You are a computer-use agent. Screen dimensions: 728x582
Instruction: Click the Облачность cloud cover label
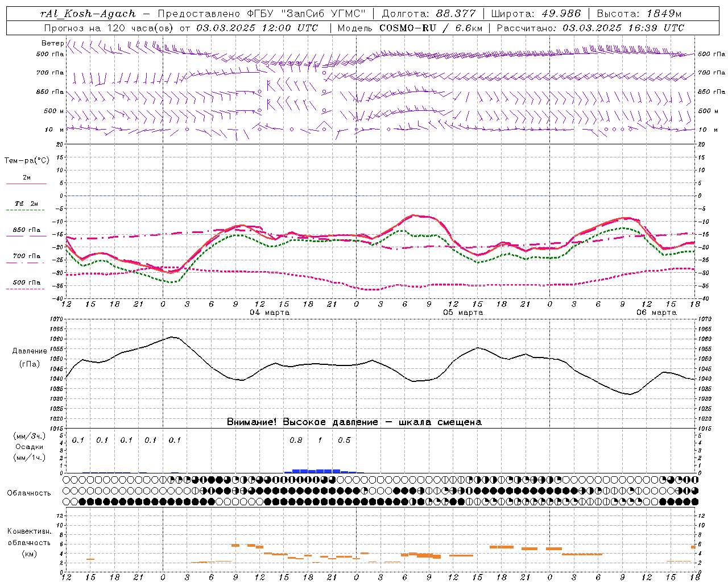click(29, 493)
